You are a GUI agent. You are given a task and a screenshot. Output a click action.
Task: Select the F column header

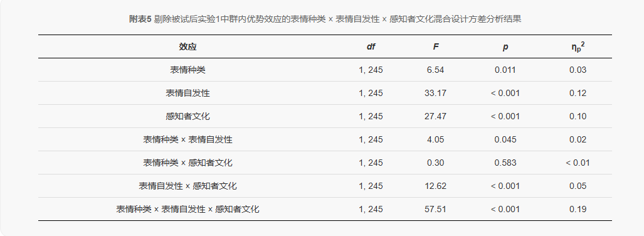[x=435, y=47]
